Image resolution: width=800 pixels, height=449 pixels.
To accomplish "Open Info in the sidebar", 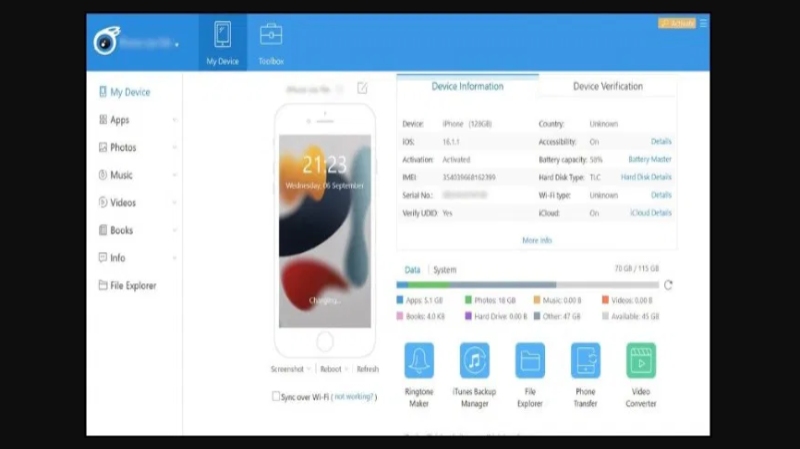I will [112, 258].
